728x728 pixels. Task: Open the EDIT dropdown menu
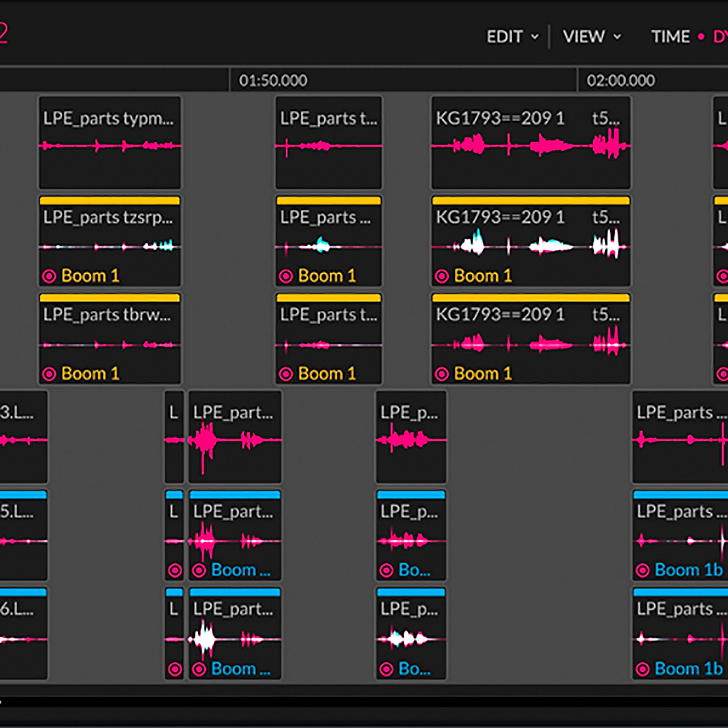(x=513, y=36)
